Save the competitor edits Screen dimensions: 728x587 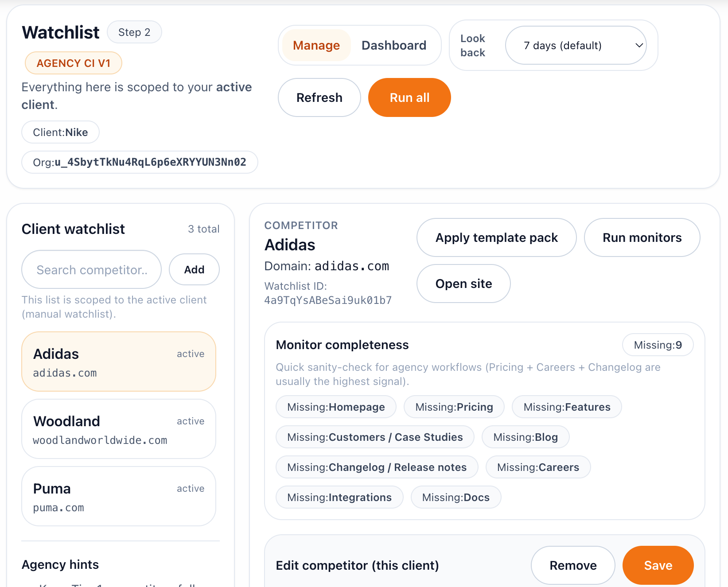click(x=658, y=565)
